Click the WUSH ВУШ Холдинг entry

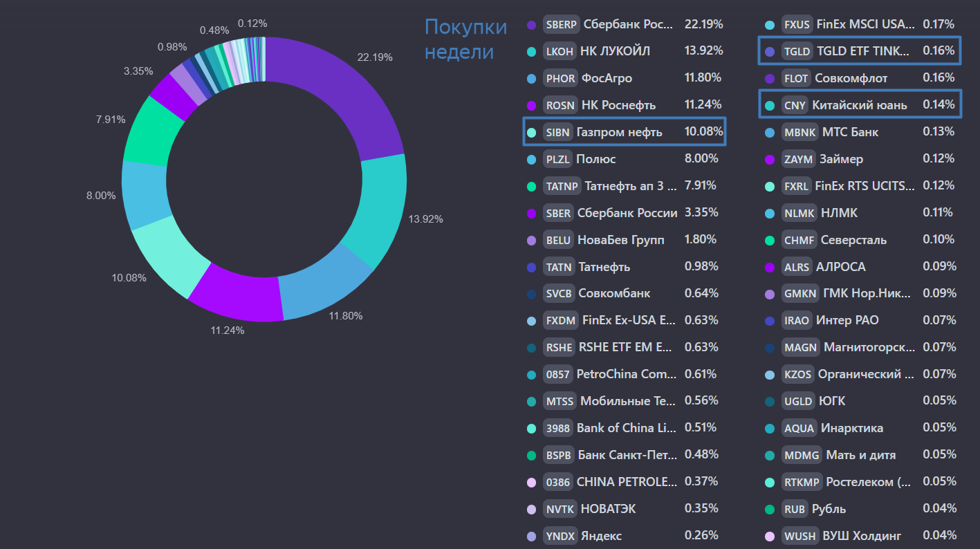(860, 537)
